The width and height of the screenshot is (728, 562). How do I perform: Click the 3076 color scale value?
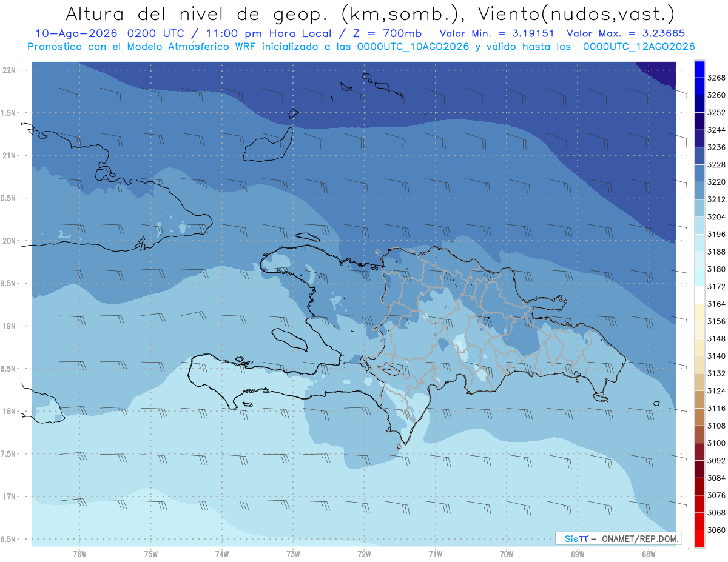coord(716,495)
